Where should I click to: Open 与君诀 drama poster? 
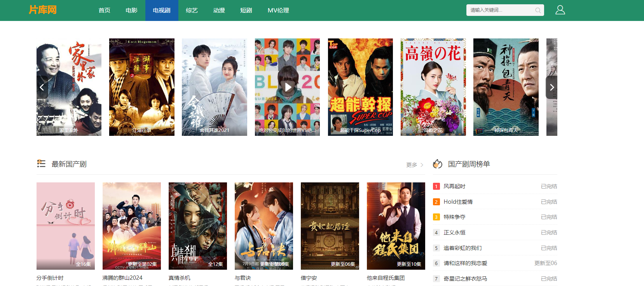tap(264, 226)
